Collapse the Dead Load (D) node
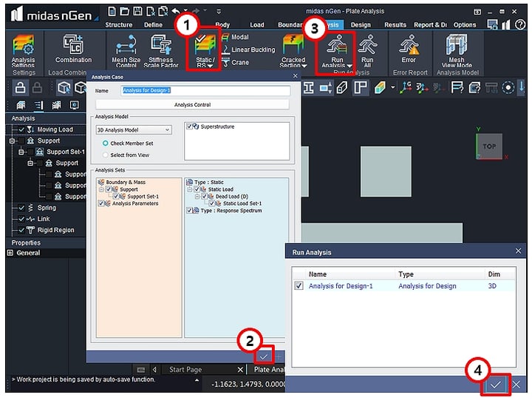This screenshot has width=532, height=400. [x=197, y=196]
